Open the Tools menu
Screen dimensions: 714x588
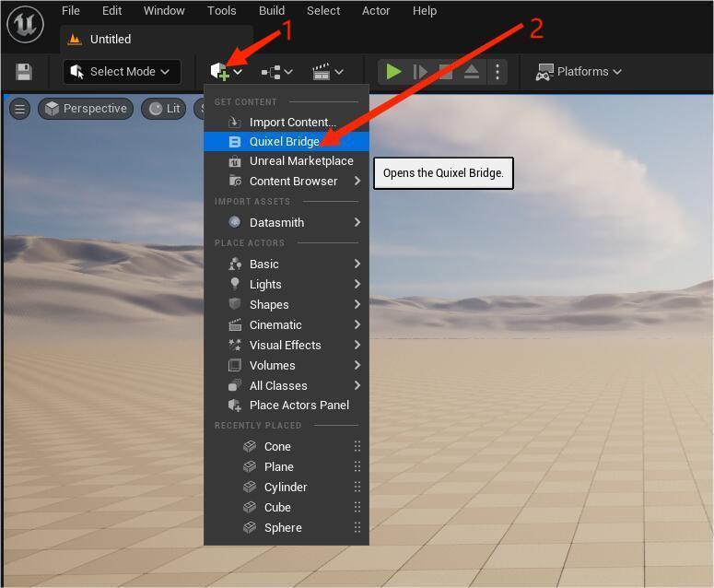pyautogui.click(x=222, y=10)
